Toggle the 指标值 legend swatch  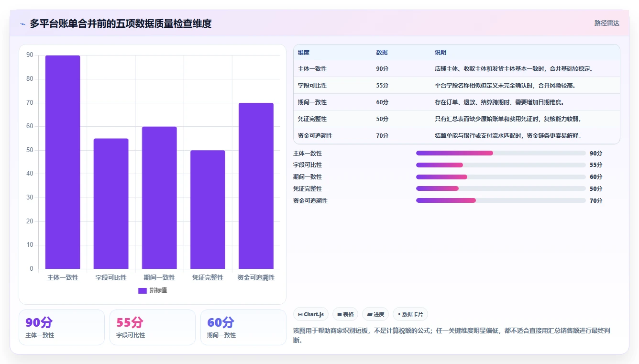click(x=142, y=290)
